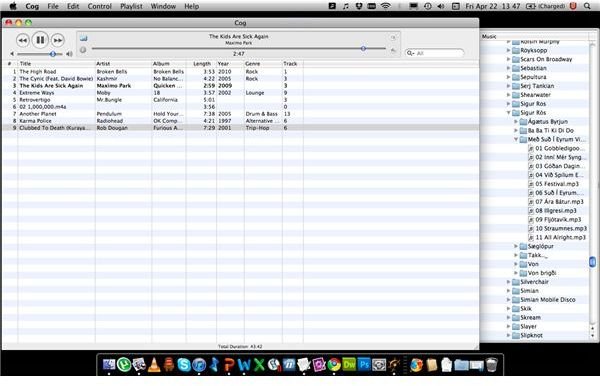Image resolution: width=600 pixels, height=386 pixels.
Task: Select the track The High Road
Action: coord(240,72)
